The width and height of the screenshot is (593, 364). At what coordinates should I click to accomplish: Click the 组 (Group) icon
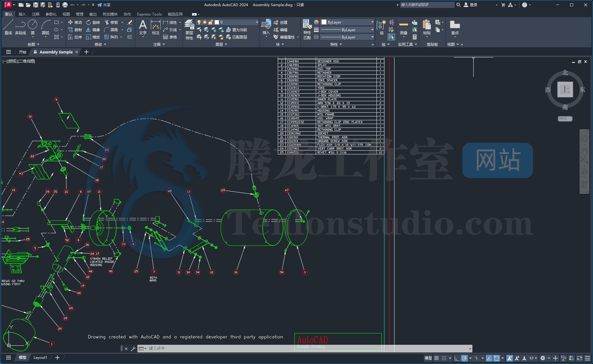click(381, 27)
